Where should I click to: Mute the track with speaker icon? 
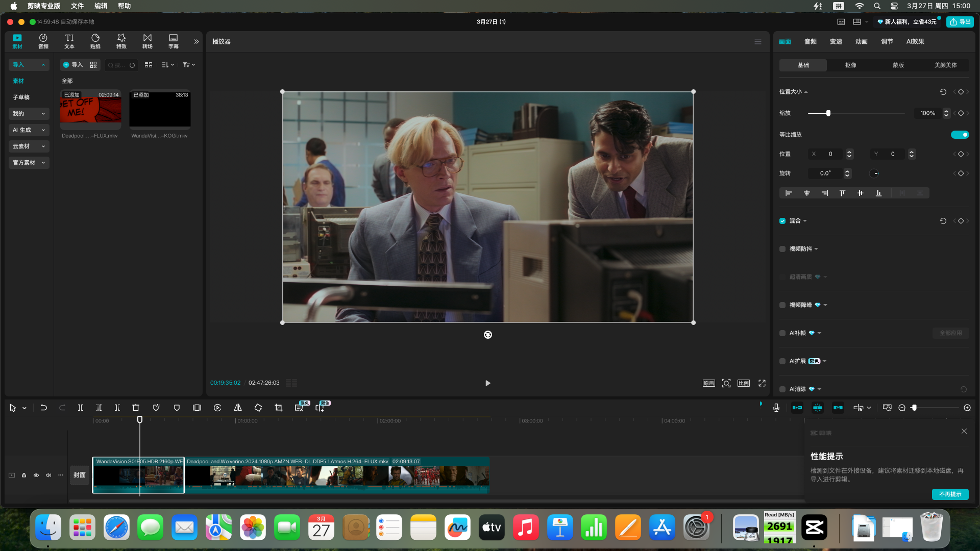click(48, 475)
